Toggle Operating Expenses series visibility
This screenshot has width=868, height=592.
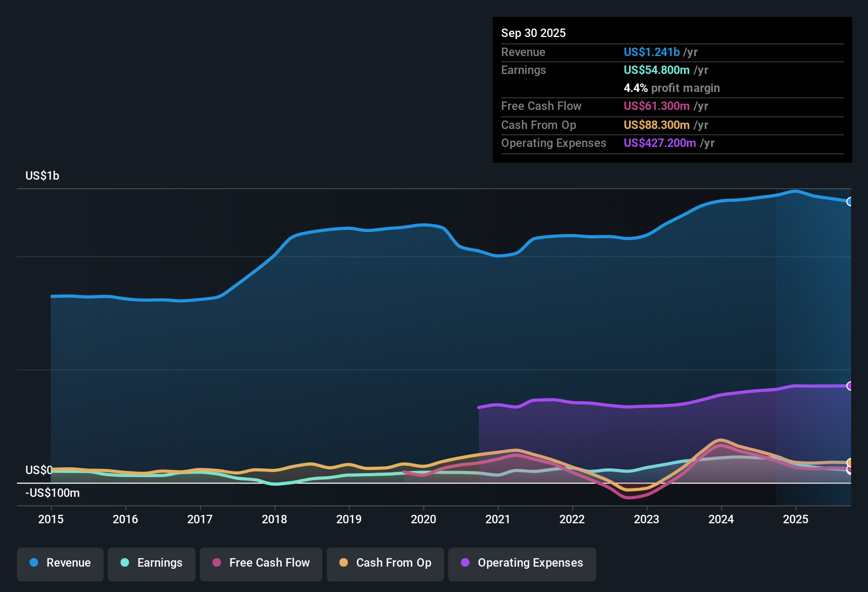coord(522,563)
